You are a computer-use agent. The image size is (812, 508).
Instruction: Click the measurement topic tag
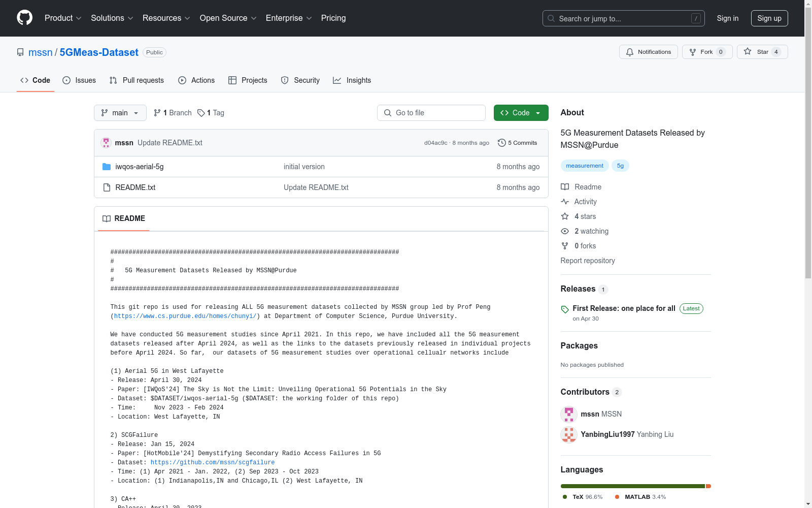click(x=585, y=166)
